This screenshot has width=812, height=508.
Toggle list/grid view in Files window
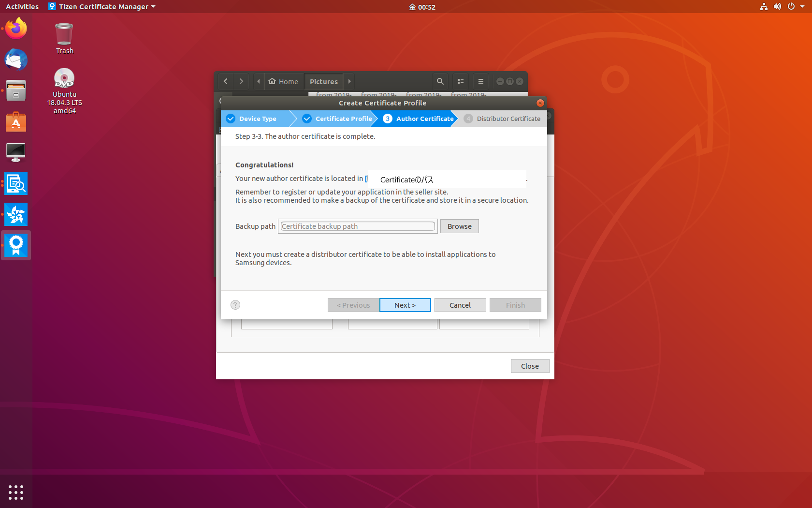coord(461,81)
